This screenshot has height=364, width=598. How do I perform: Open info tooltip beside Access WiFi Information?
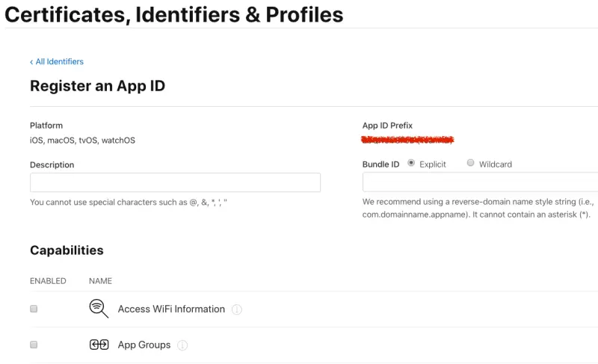click(x=237, y=309)
